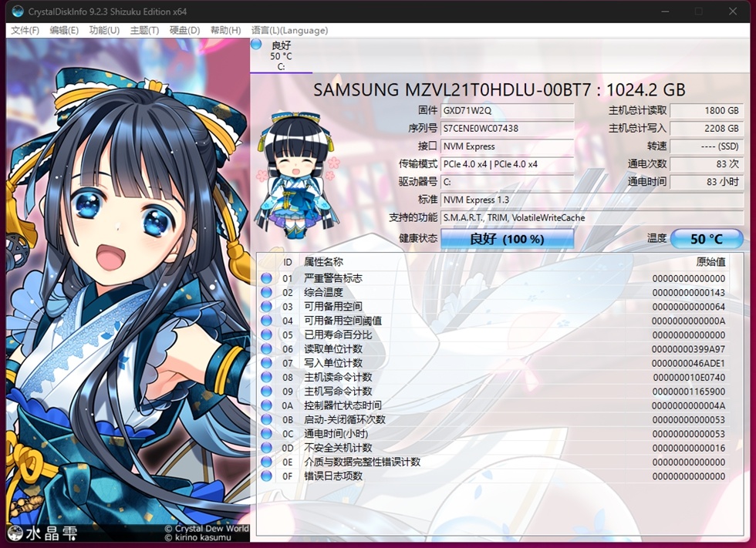Click status orb of row 0C 通电时间(小时)
This screenshot has width=756, height=548.
click(266, 433)
